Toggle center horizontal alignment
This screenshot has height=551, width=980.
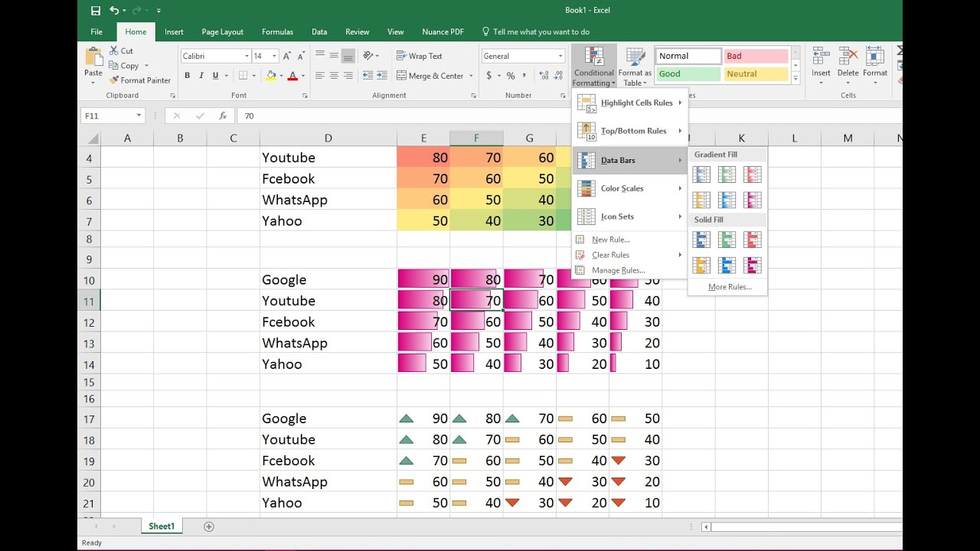coord(335,76)
